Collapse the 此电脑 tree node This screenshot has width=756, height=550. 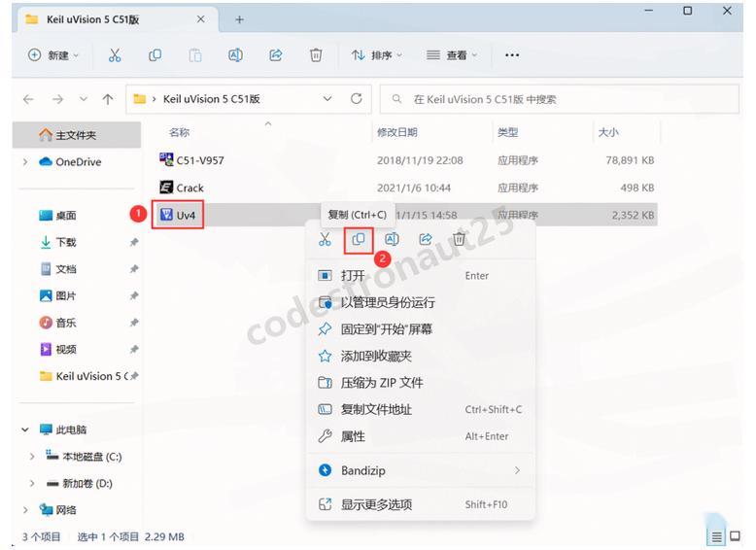coord(25,430)
